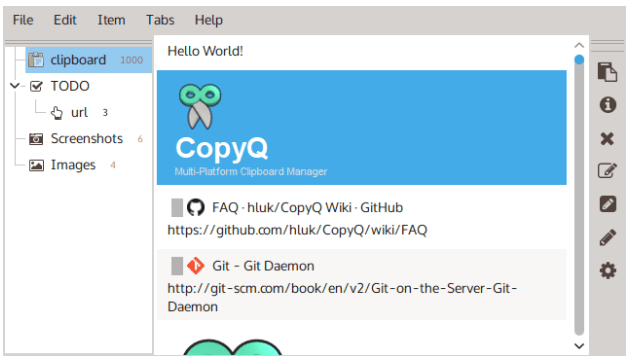
Task: Click the Images item count 4
Action: [x=113, y=165]
